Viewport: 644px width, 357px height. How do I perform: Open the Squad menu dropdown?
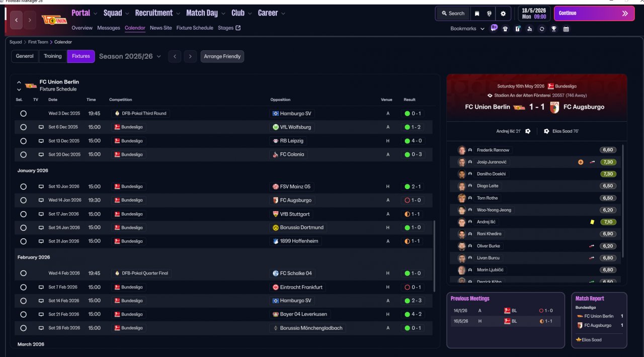click(x=116, y=13)
